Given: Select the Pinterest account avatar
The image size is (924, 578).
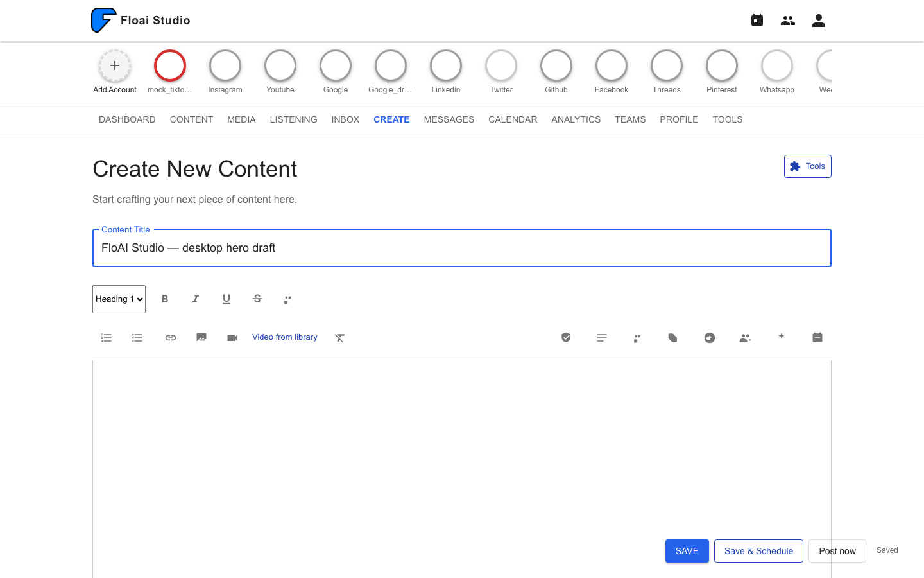Looking at the screenshot, I should pyautogui.click(x=722, y=66).
